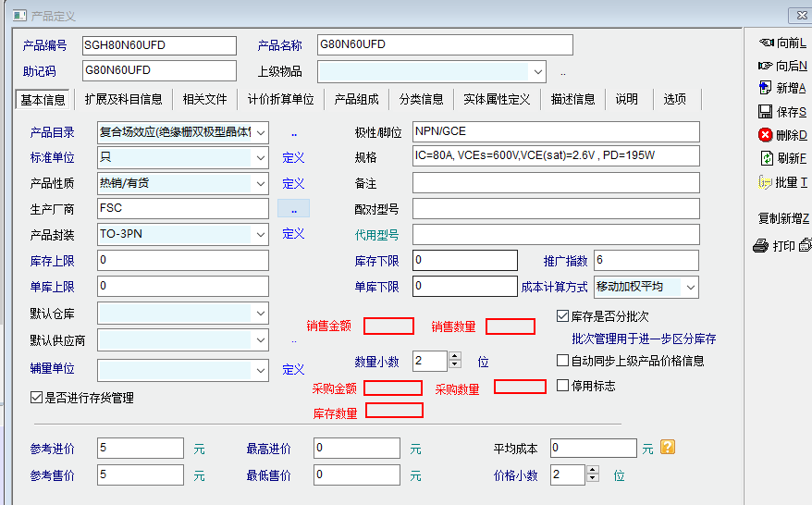The width and height of the screenshot is (812, 505).
Task: Open the yellow help icon beside 平均成本
Action: (668, 448)
